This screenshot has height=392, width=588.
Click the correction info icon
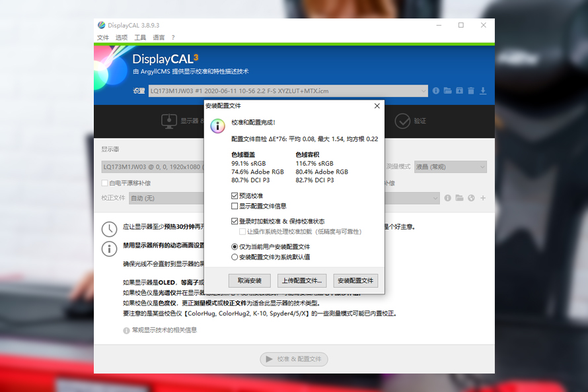point(448,198)
